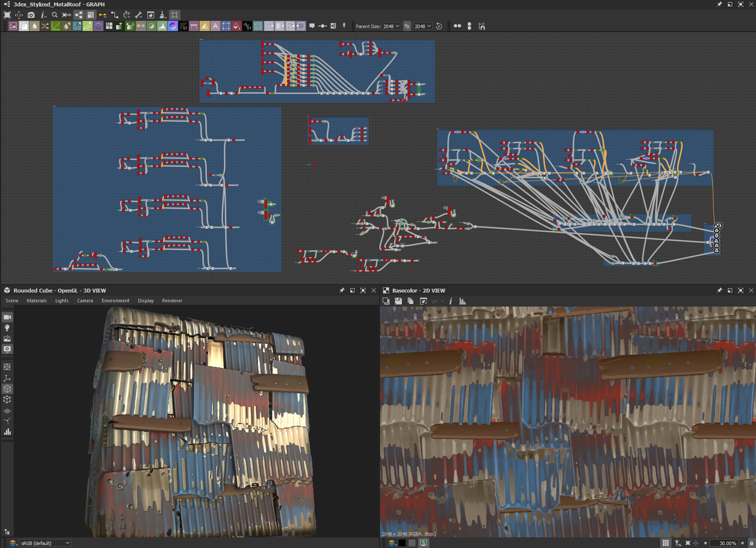The width and height of the screenshot is (756, 548).
Task: Open the graph search magnifier
Action: pyautogui.click(x=55, y=15)
